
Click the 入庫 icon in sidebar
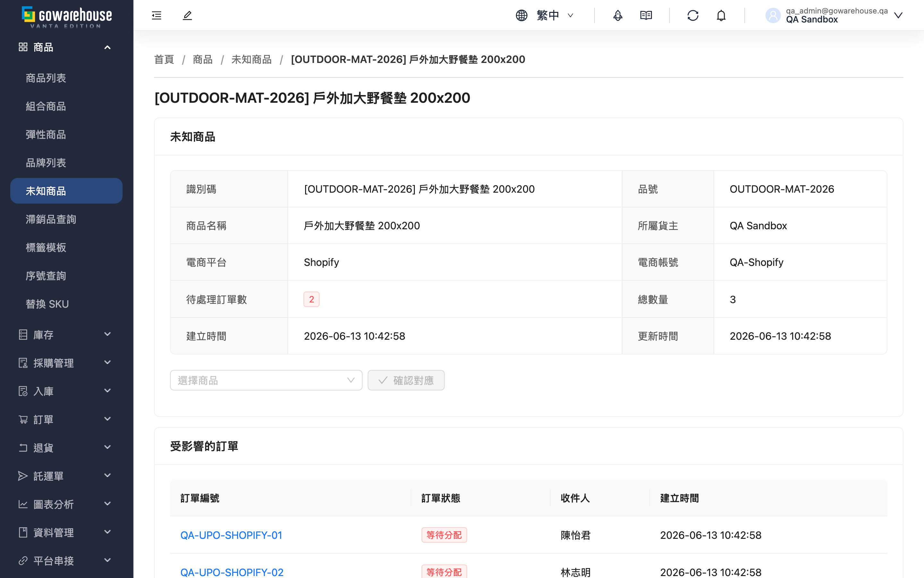23,391
